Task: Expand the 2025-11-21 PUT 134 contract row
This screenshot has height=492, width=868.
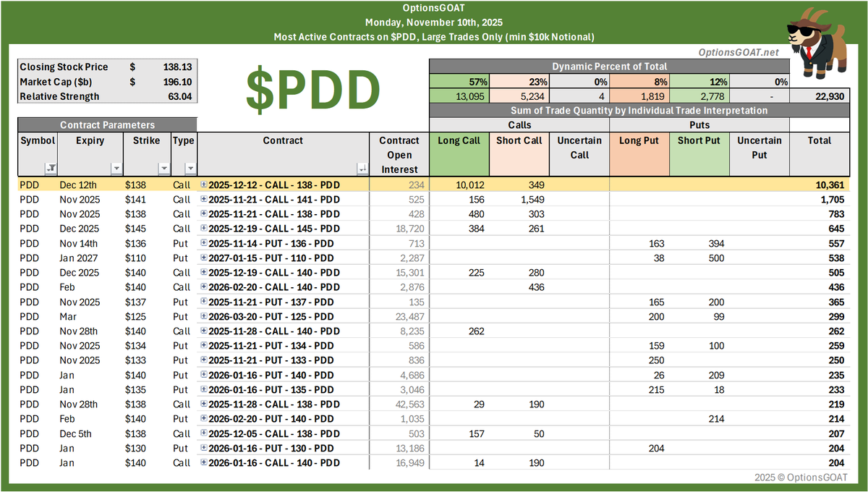Action: 204,346
